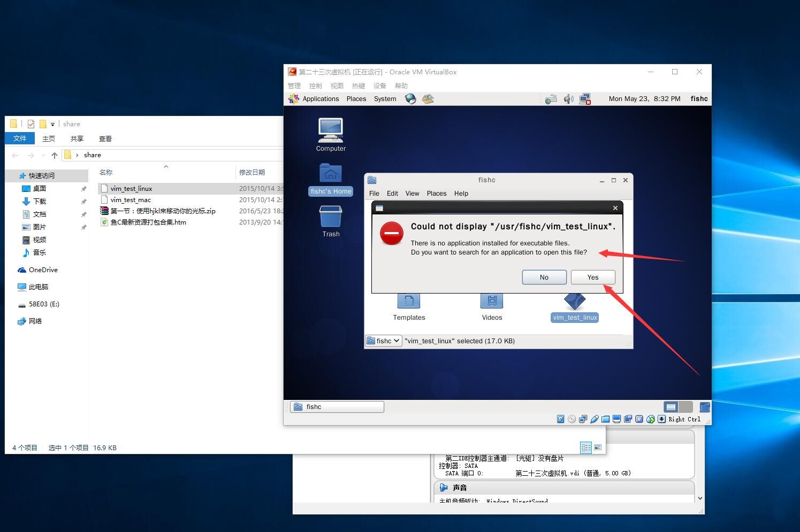Click the VirtualBox optical disc indicator icon
The height and width of the screenshot is (532, 800).
click(x=572, y=419)
